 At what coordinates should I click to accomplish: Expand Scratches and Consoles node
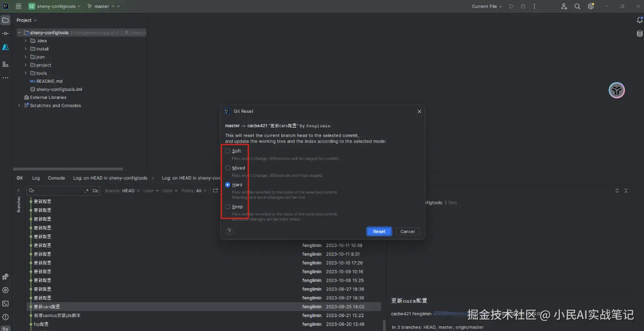pyautogui.click(x=20, y=106)
